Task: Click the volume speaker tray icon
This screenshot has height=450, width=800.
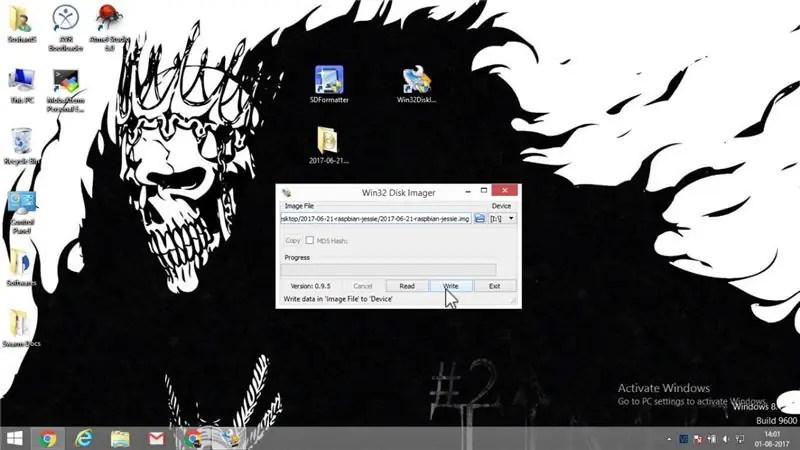Action: 726,439
